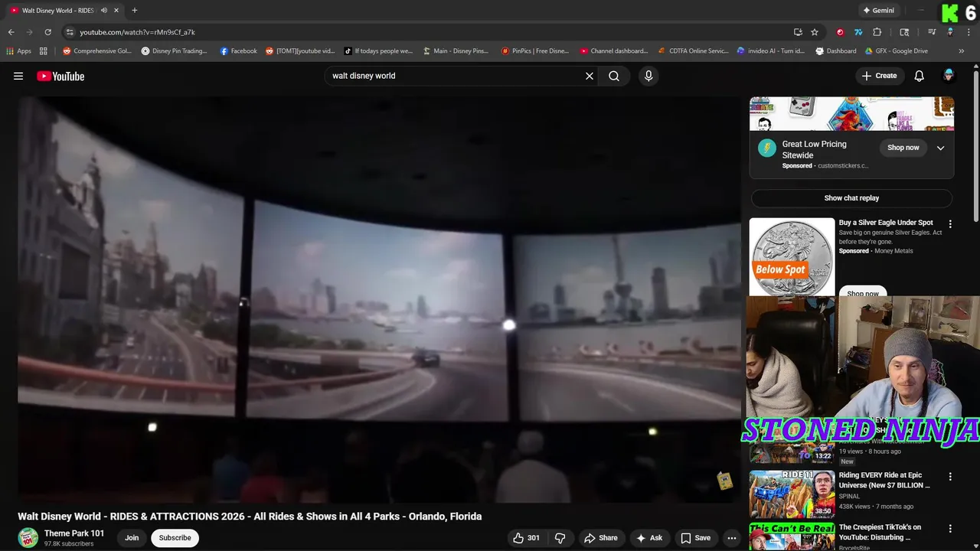Open the Gemini button in the title bar
This screenshot has width=980, height=551.
[877, 11]
